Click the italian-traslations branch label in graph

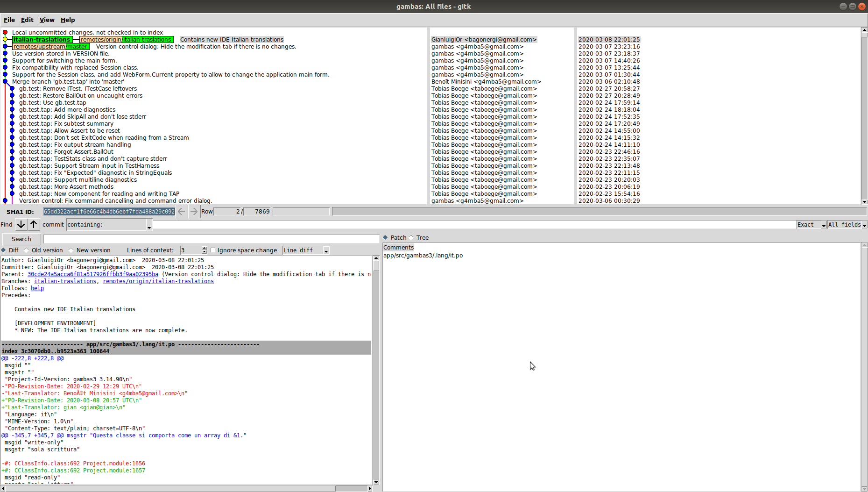42,40
